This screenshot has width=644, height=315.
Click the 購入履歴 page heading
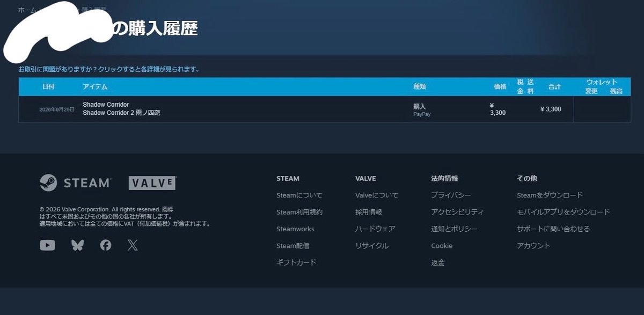coord(163,28)
